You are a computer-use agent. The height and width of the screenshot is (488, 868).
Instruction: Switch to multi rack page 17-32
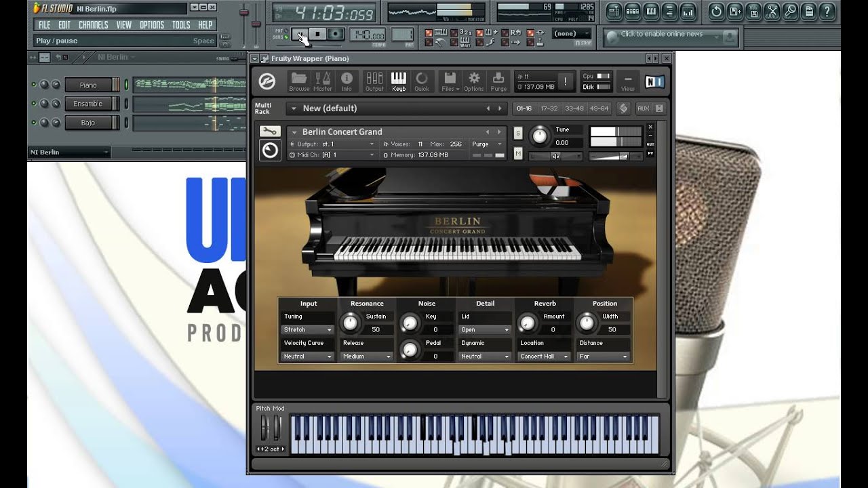549,108
